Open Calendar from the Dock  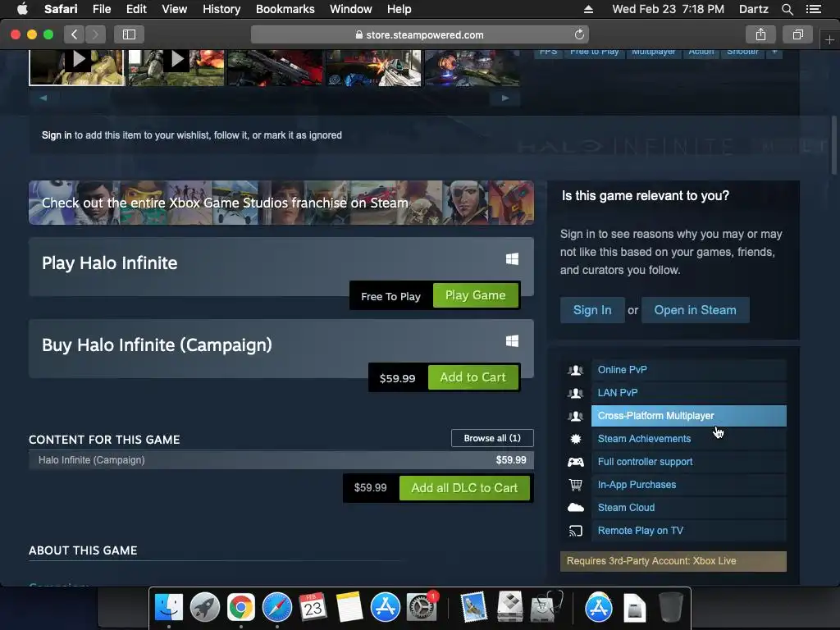(313, 608)
